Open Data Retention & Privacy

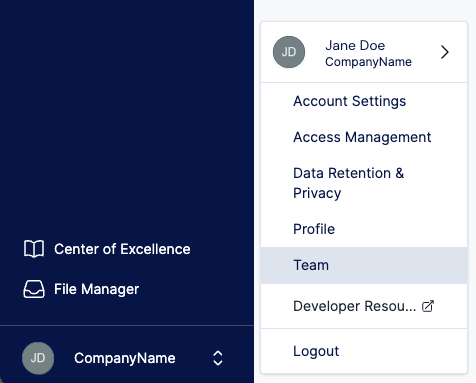tap(364, 183)
